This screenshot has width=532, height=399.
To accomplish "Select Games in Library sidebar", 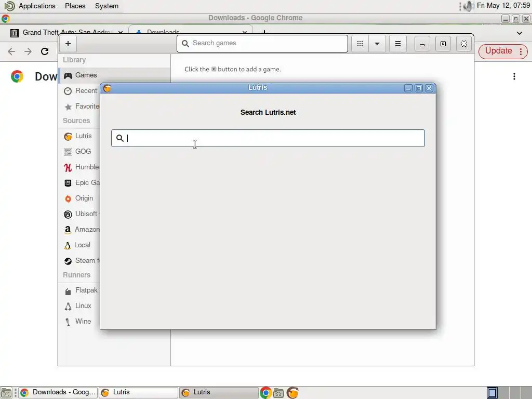I will (115, 75).
